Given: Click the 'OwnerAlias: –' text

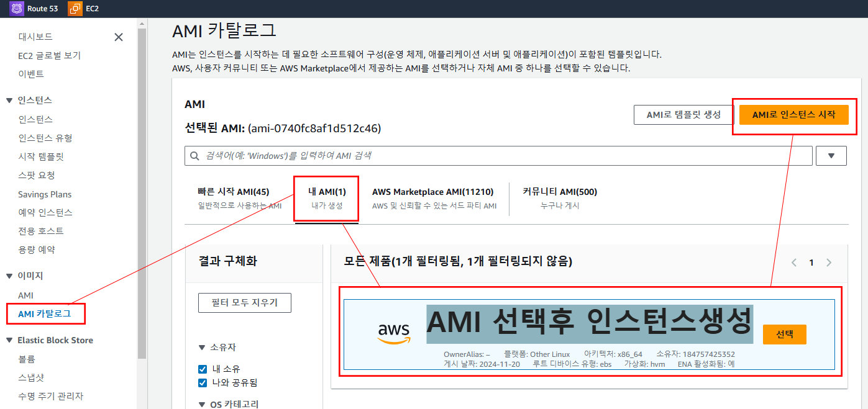Looking at the screenshot, I should 467,354.
